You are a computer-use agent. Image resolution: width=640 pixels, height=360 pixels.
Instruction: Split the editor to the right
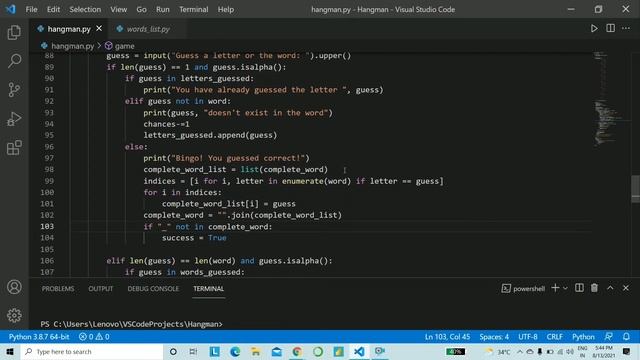[611, 29]
